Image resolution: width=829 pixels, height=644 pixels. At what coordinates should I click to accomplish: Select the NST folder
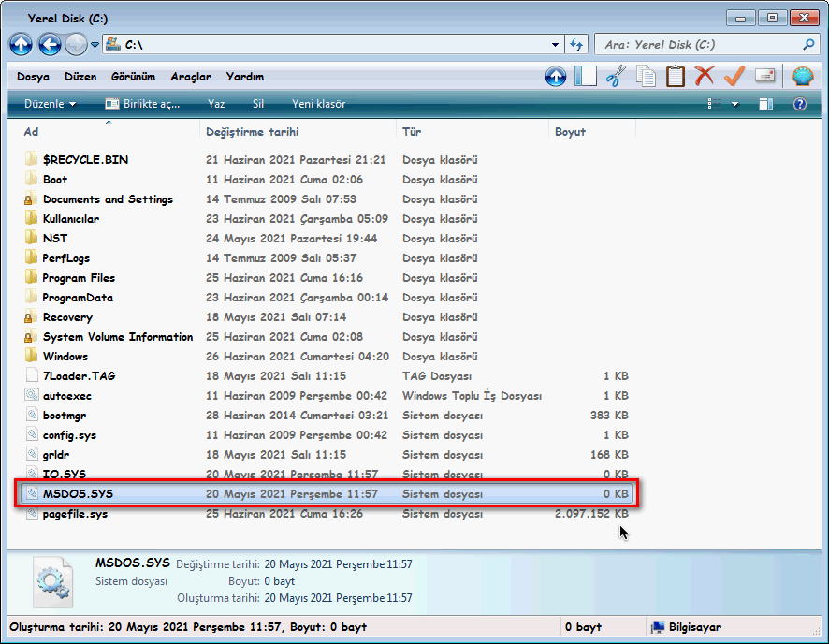(x=55, y=239)
